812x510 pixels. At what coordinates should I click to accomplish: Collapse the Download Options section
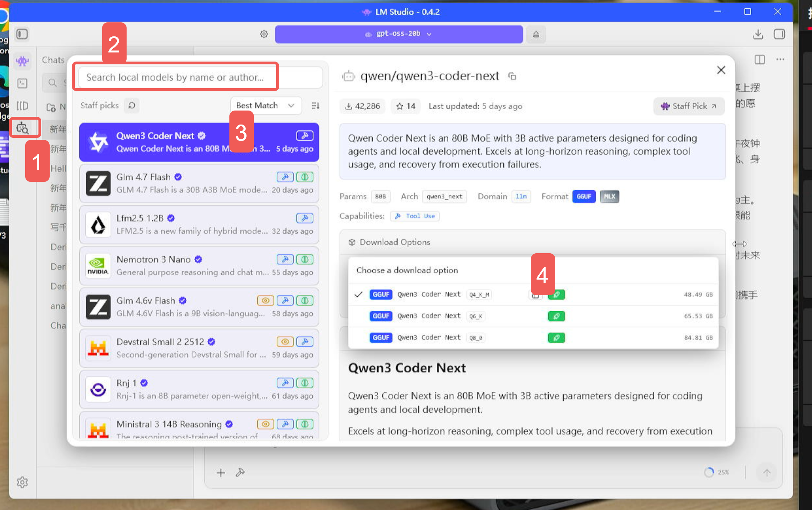[395, 242]
